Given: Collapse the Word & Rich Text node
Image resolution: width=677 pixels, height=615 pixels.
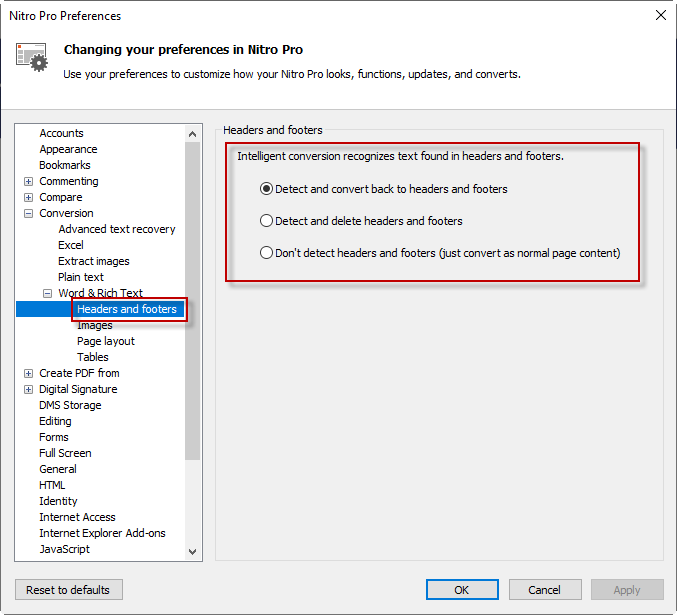Looking at the screenshot, I should click(48, 293).
